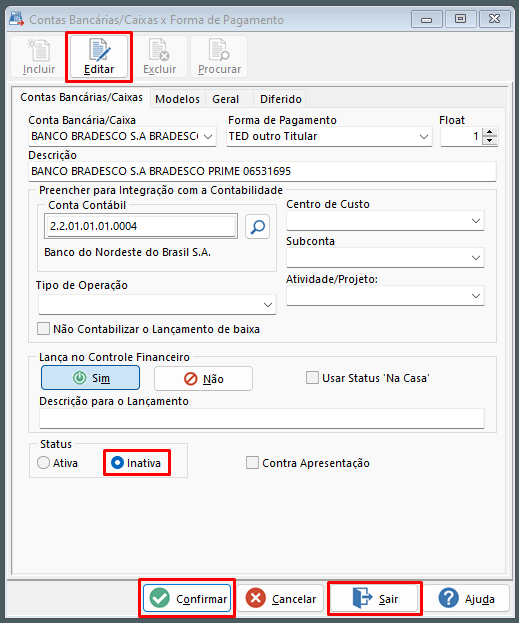Switch to the Contas Bancárias/Caixas tab

[x=81, y=97]
